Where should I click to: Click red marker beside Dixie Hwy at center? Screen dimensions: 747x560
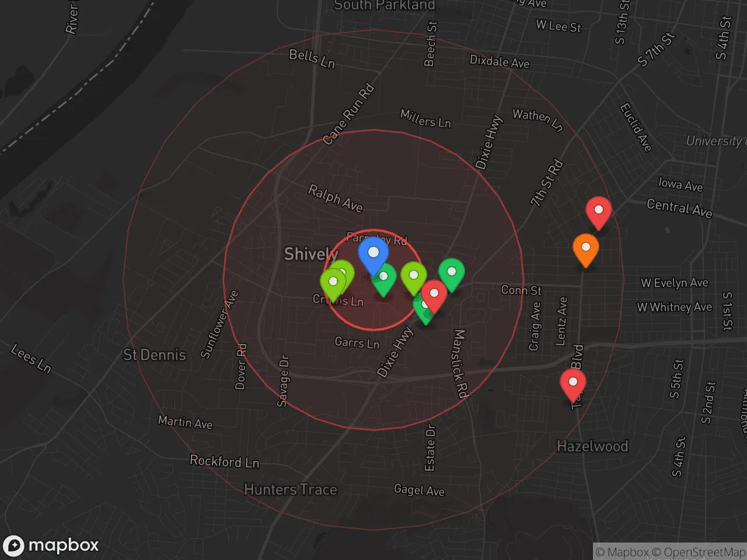pyautogui.click(x=434, y=294)
